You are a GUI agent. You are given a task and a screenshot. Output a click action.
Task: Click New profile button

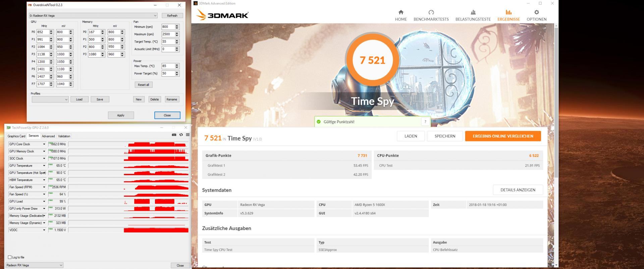(139, 99)
